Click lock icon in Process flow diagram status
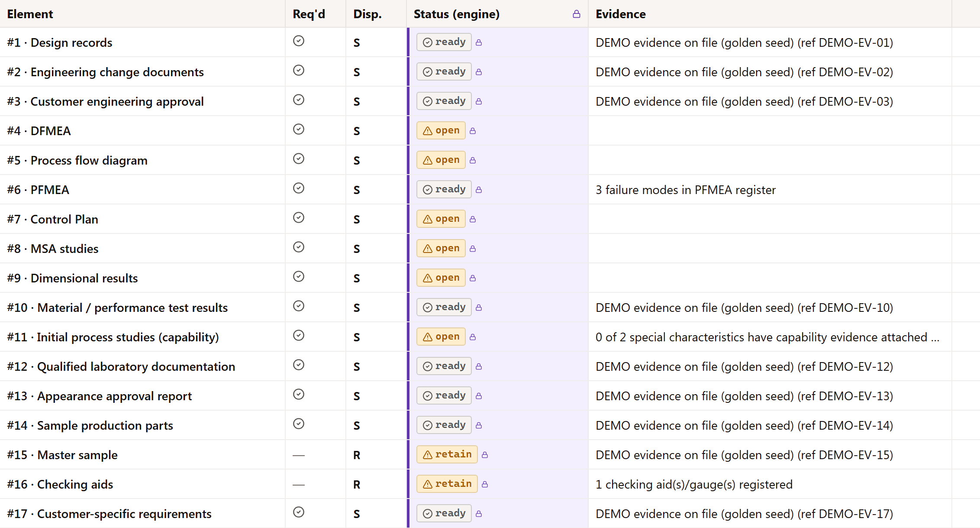The width and height of the screenshot is (980, 528). point(473,160)
